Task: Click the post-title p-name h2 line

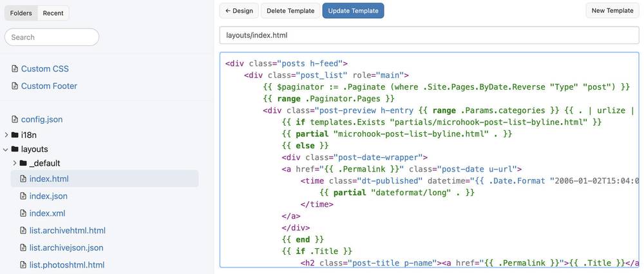Action: [x=470, y=263]
